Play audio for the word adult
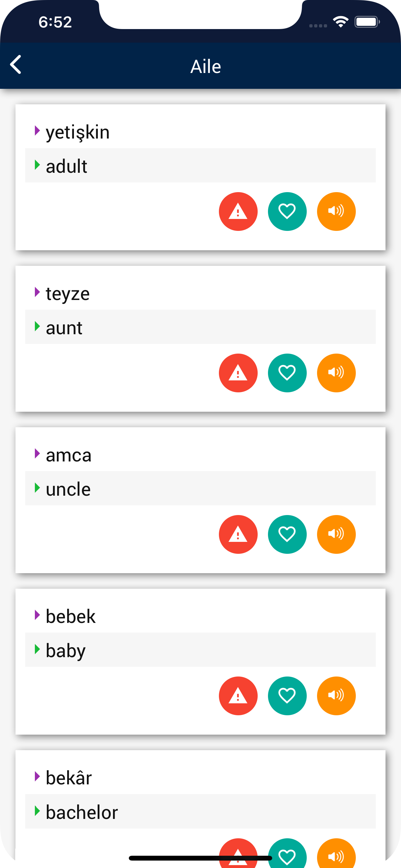The height and width of the screenshot is (868, 401). point(336,211)
